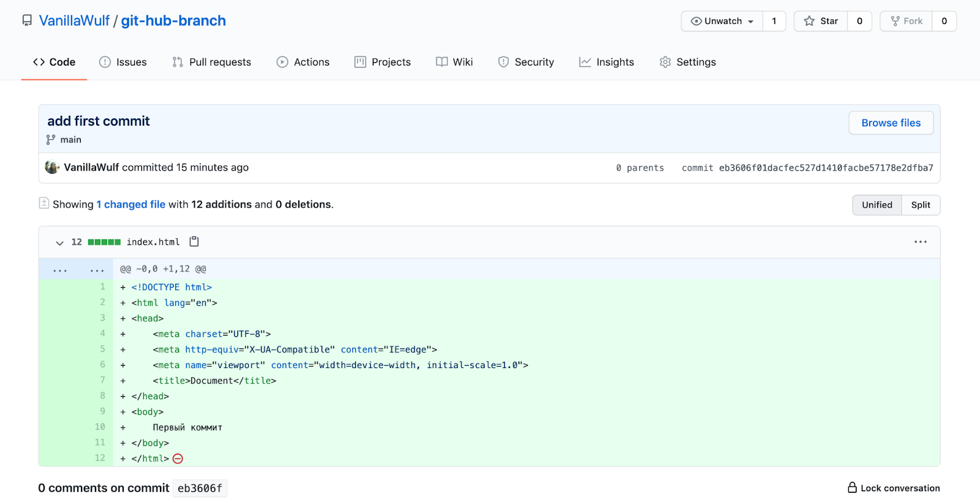Screen dimensions: 980x504
Task: Open the Insights tab
Action: tap(607, 62)
